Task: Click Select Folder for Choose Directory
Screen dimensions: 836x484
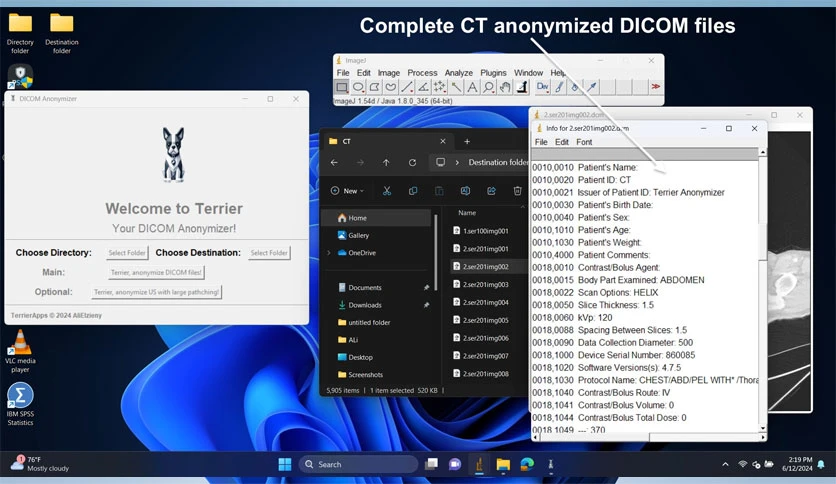Action: pos(127,253)
